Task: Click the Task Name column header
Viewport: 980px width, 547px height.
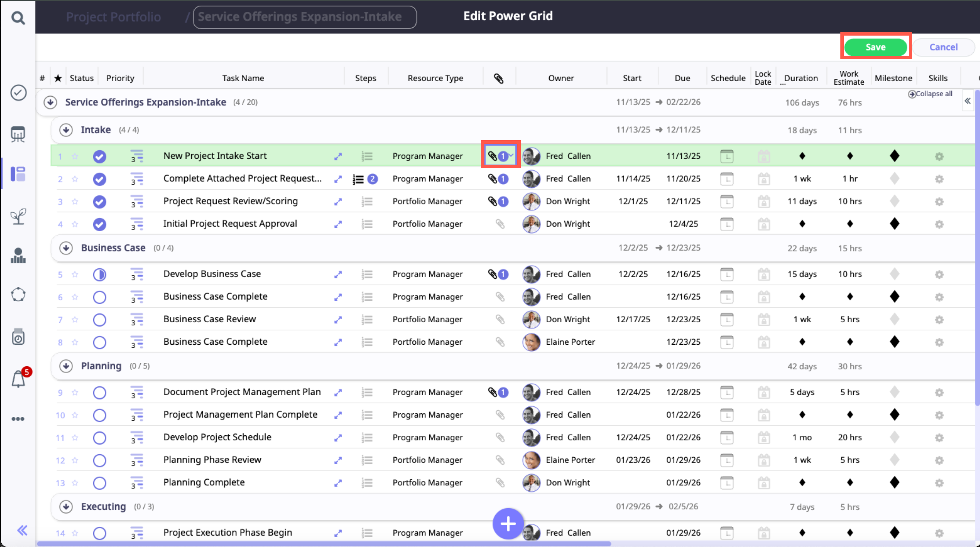Action: point(243,78)
